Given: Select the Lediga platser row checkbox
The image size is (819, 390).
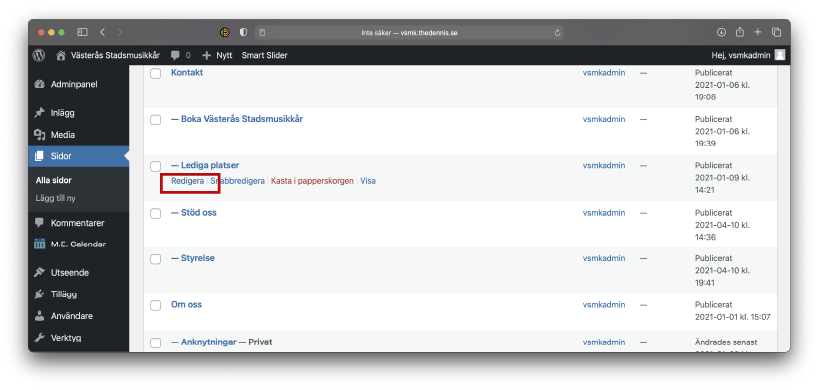Looking at the screenshot, I should coord(156,167).
